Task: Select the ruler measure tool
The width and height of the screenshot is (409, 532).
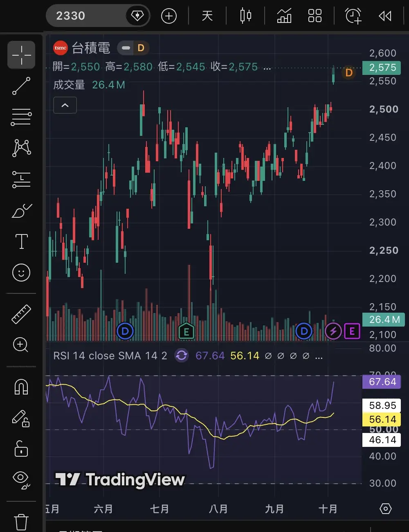Action: click(21, 314)
